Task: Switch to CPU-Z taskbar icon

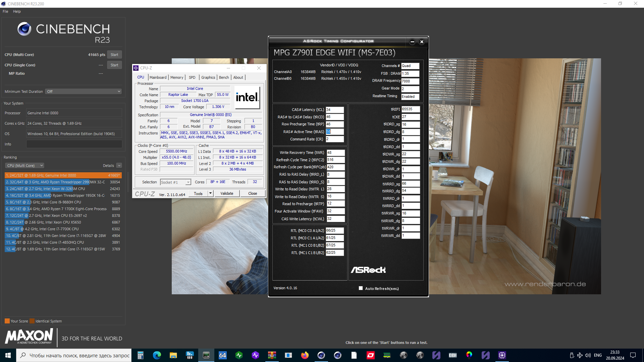Action: pos(502,355)
